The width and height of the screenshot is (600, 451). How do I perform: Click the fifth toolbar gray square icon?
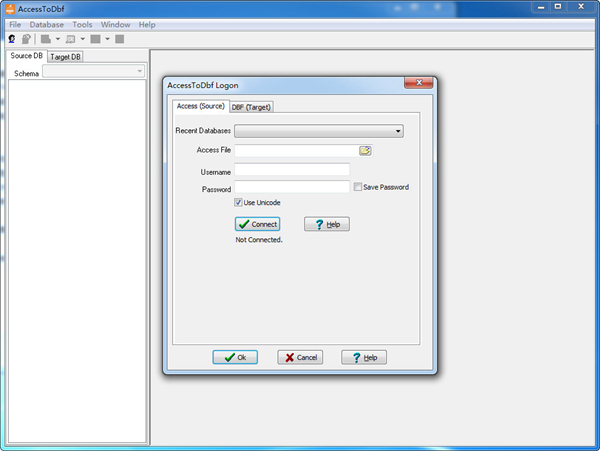point(95,39)
